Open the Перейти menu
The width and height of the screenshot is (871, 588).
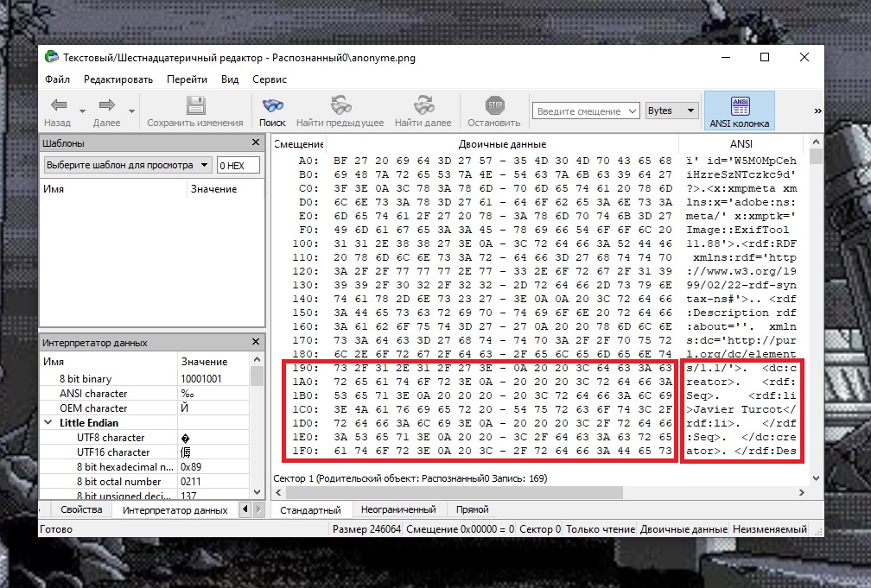[x=188, y=79]
